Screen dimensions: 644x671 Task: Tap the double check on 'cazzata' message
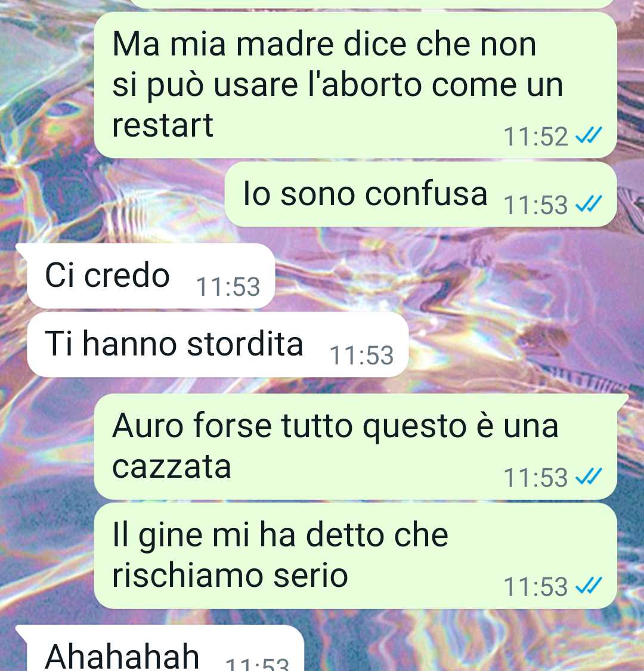tap(589, 477)
